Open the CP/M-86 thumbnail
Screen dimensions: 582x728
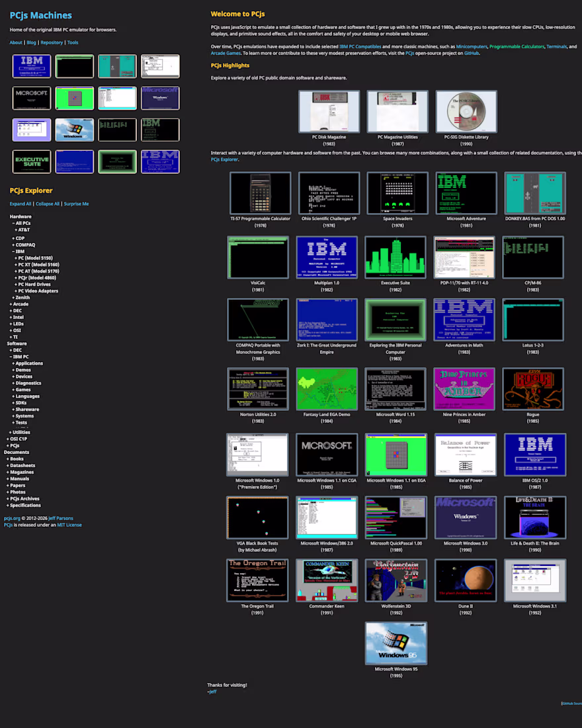533,257
